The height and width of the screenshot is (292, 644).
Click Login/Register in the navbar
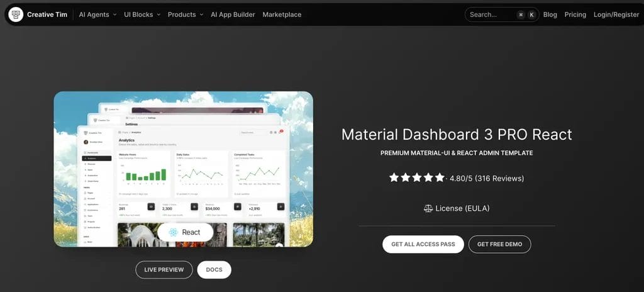tap(616, 14)
